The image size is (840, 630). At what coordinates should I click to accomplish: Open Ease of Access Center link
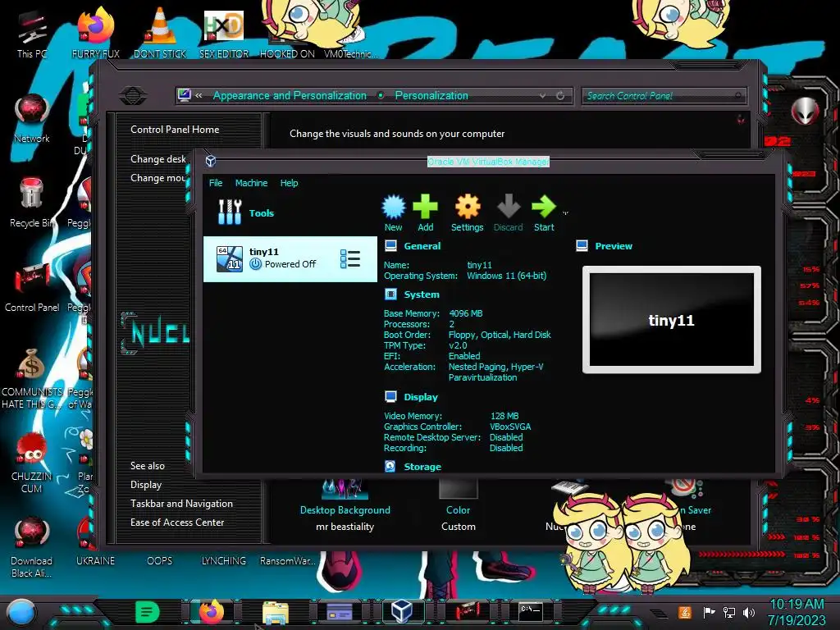point(177,522)
